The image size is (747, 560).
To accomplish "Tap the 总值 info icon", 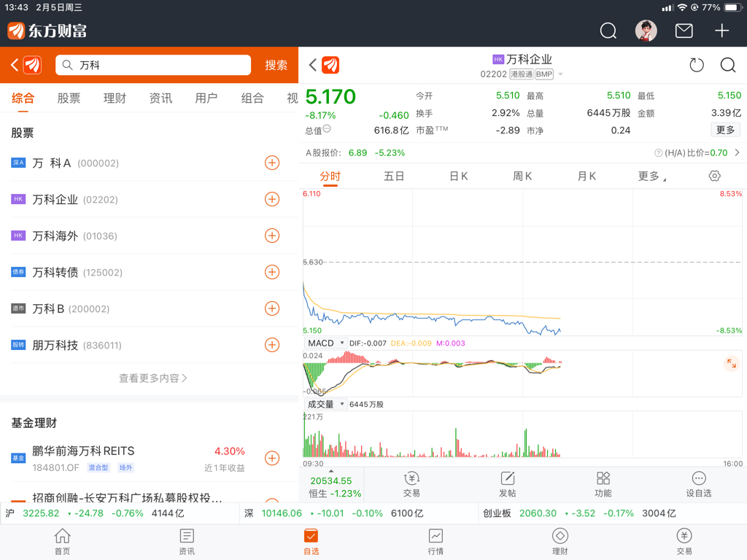I will [x=327, y=128].
